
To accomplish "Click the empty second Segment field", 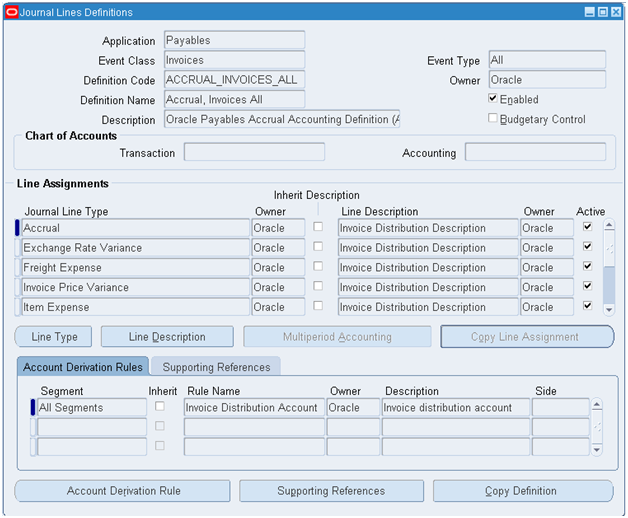I will coord(92,427).
